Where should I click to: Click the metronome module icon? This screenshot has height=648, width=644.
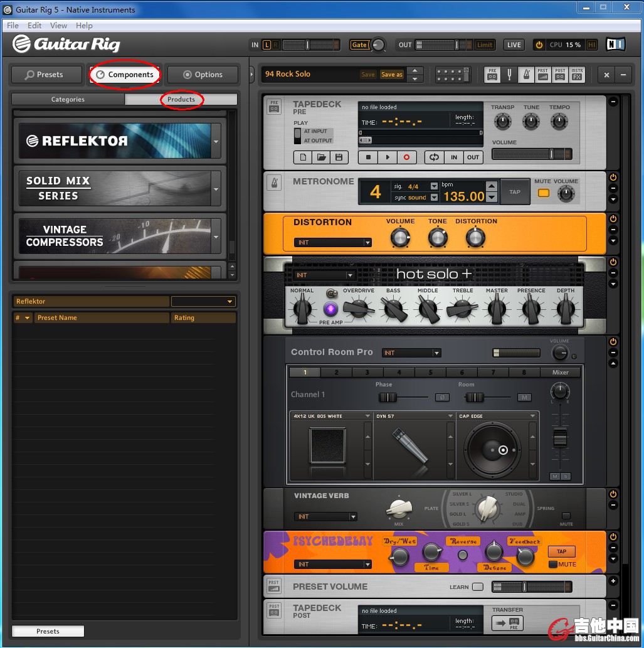(x=274, y=183)
